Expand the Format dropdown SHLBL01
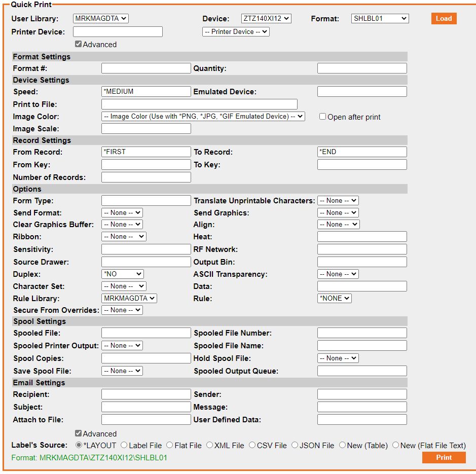The height and width of the screenshot is (474, 476). [380, 19]
